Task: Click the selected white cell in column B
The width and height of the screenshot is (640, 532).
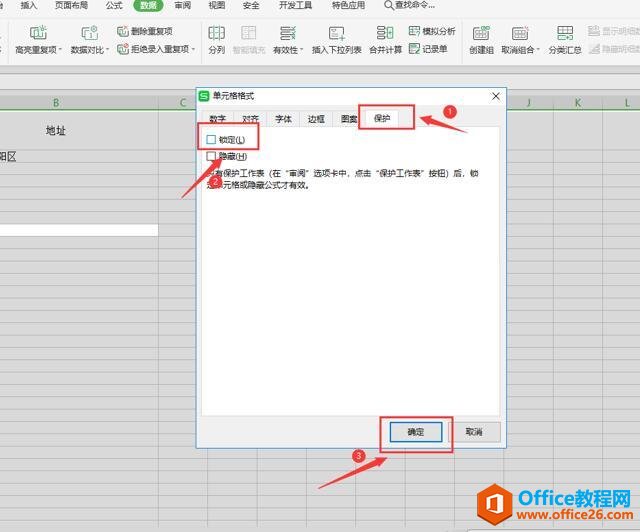Action: [79, 230]
